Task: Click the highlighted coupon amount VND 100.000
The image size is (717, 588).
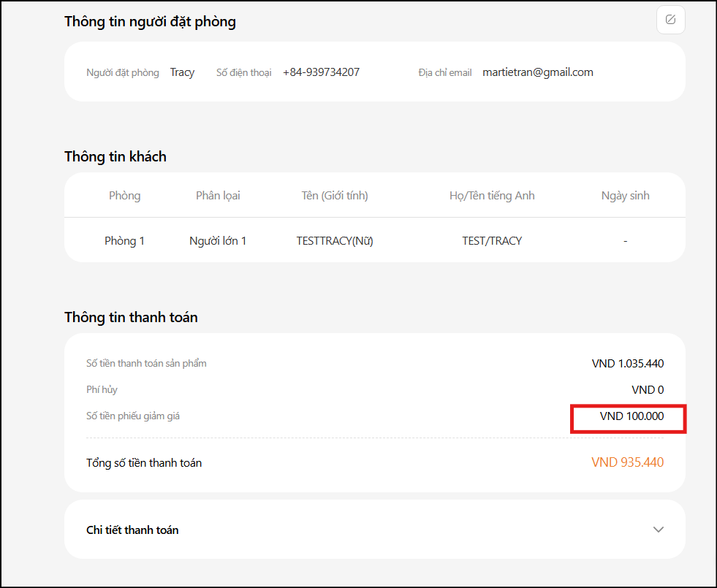Action: click(631, 416)
